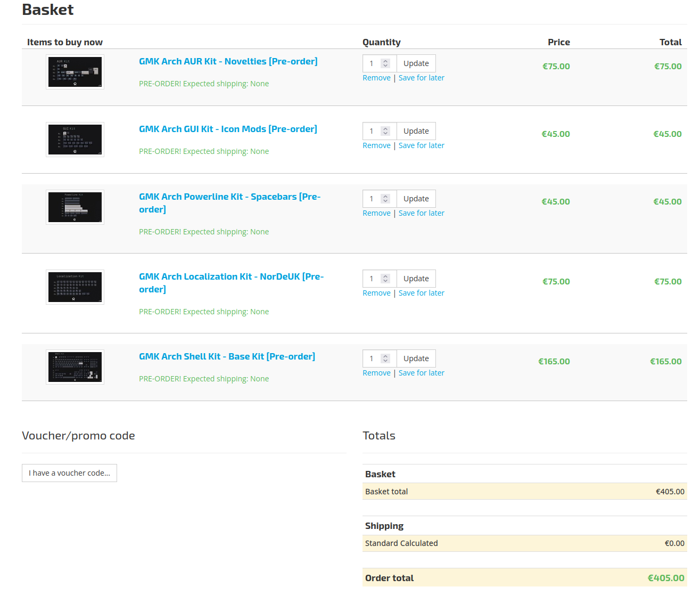Save the Shell Kit for later
The width and height of the screenshot is (700, 595).
[422, 373]
